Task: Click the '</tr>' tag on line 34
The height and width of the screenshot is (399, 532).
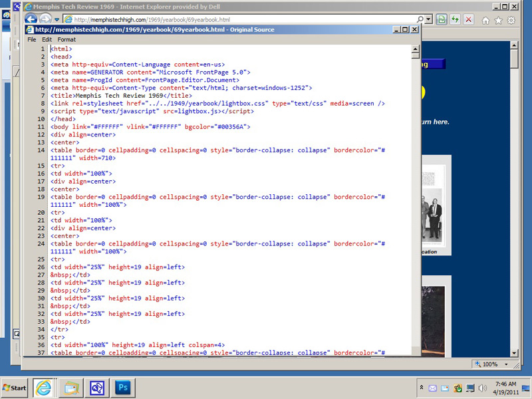Action: 59,329
